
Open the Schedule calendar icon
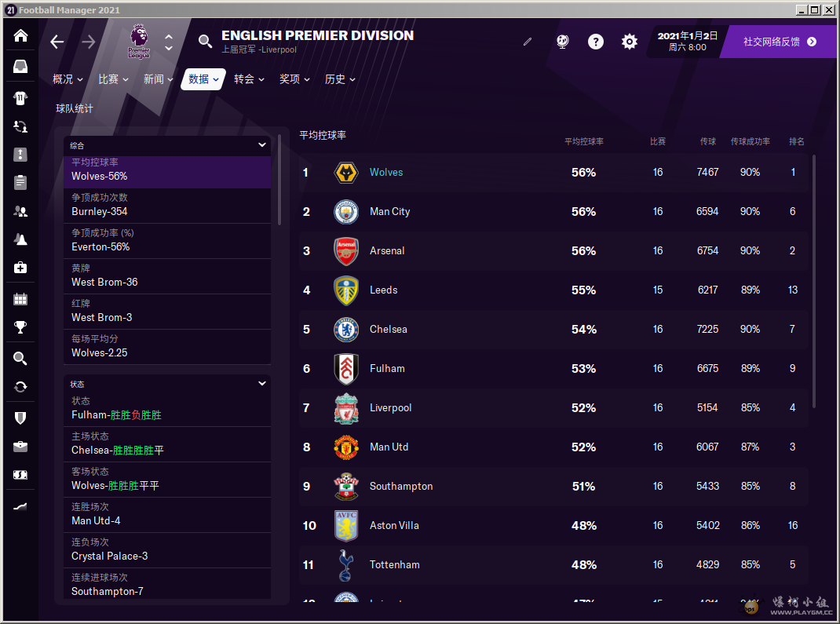(x=20, y=299)
